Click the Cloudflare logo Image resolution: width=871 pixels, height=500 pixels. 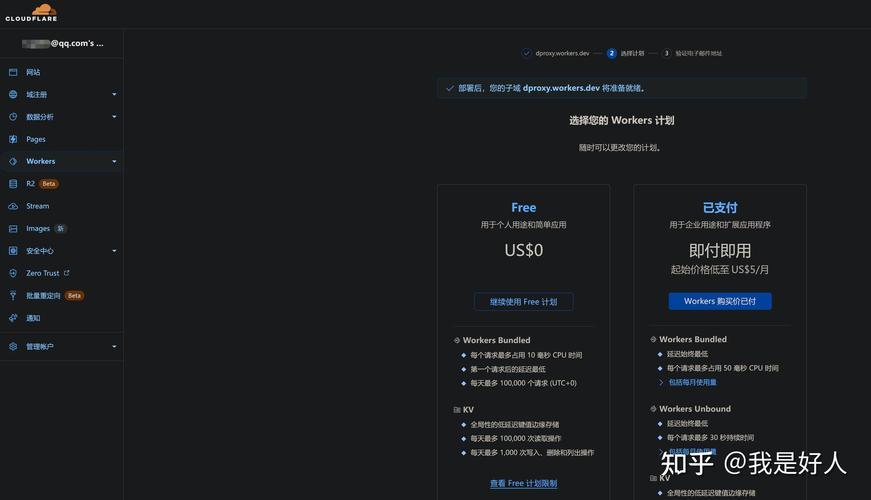tap(31, 12)
